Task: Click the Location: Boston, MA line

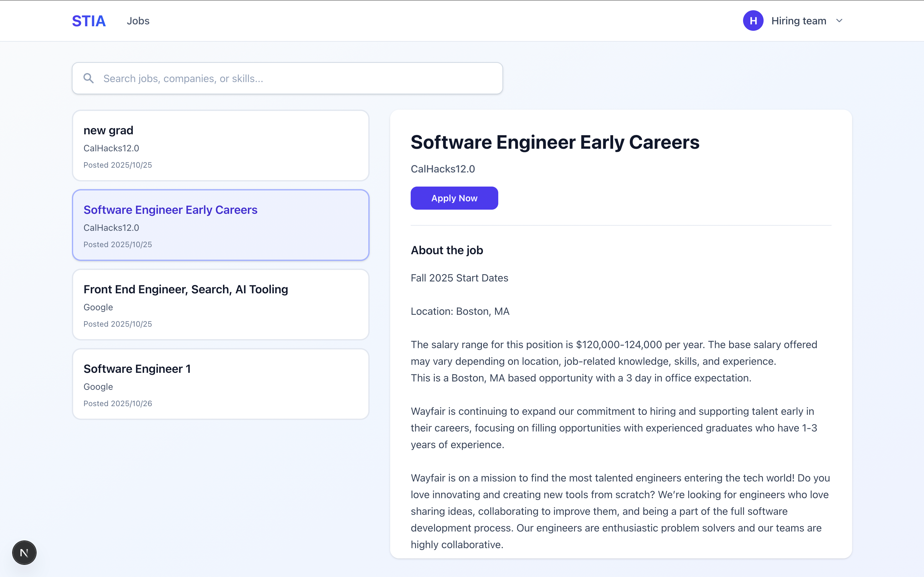Action: (460, 311)
